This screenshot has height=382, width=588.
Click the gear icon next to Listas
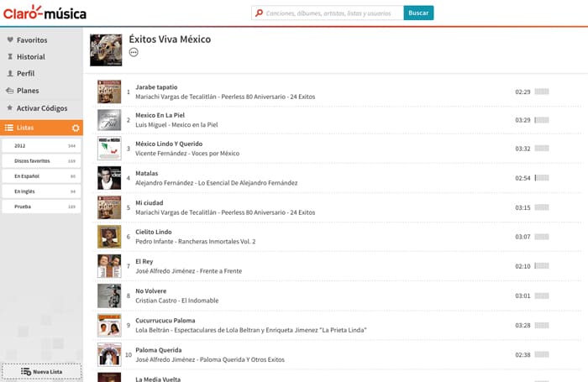click(x=76, y=128)
